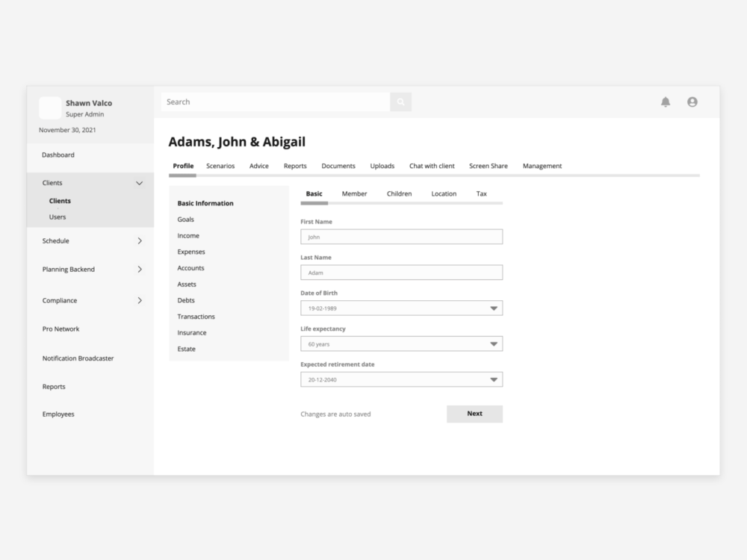Select Transactions in profile menu
The height and width of the screenshot is (560, 747).
pyautogui.click(x=196, y=317)
